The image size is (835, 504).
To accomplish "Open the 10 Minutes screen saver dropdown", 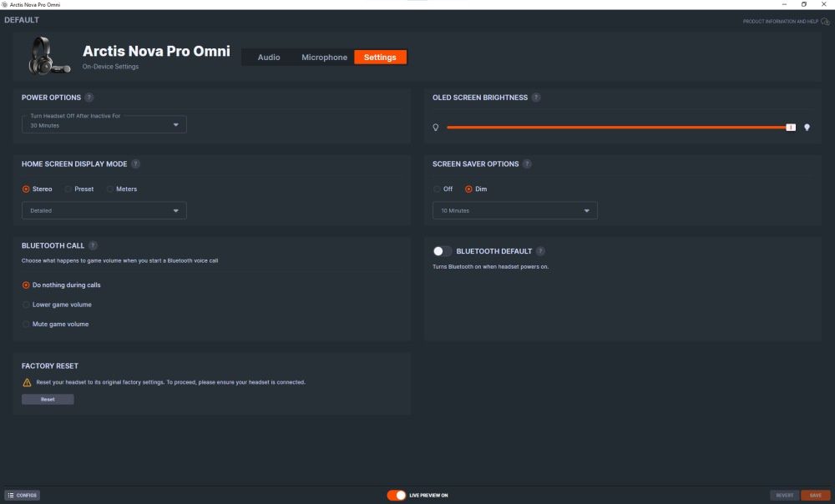I will (515, 210).
